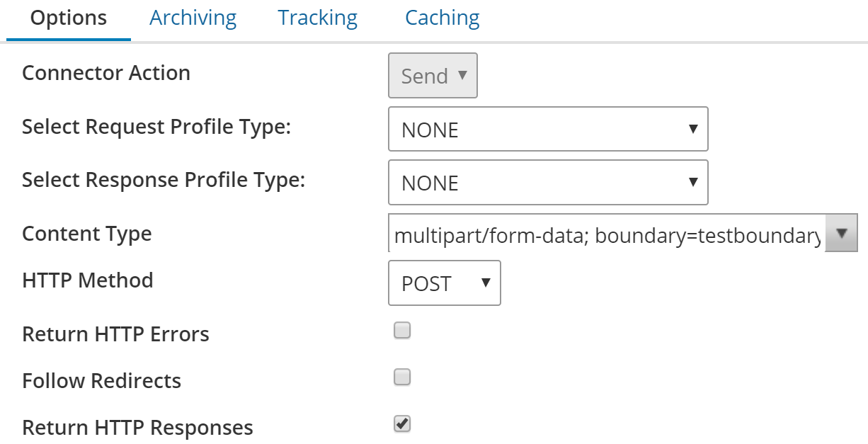Click the NONE value in Request Profile Type

(x=430, y=130)
